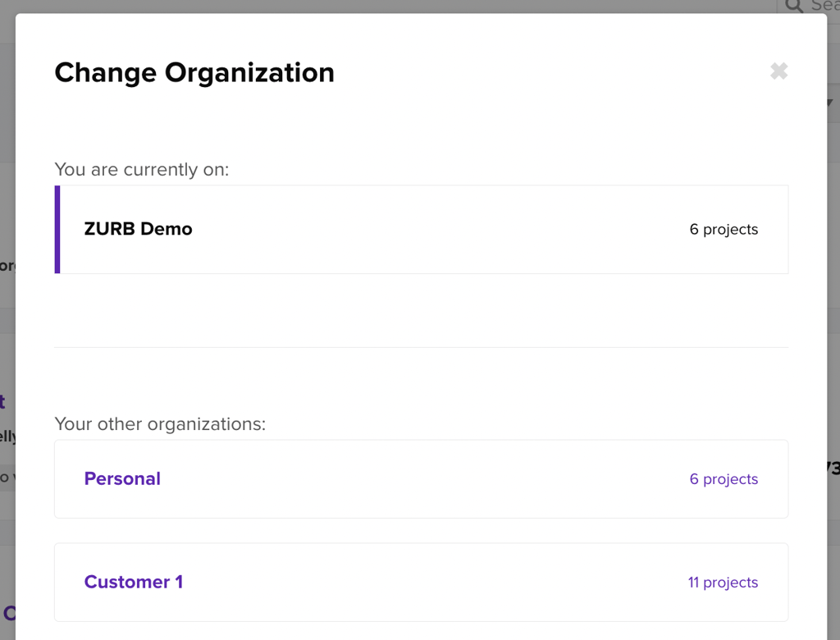Click the middle of the Customer 1 card
The height and width of the screenshot is (640, 840).
pos(421,583)
